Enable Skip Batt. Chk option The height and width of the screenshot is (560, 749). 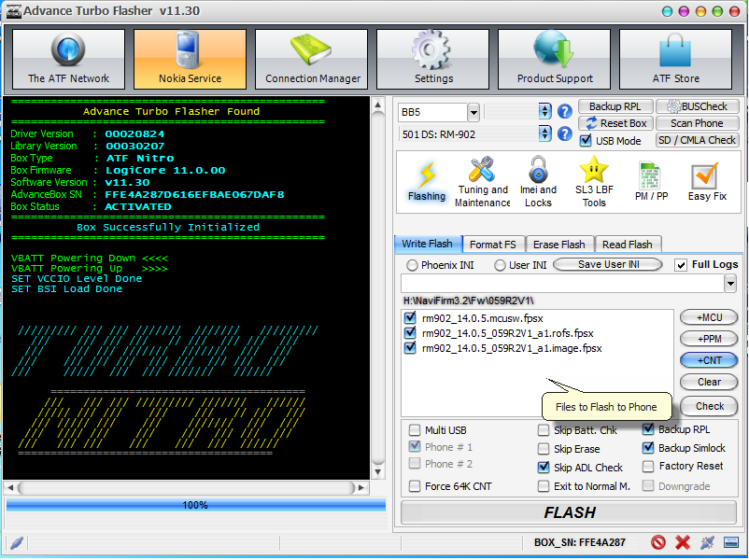544,430
